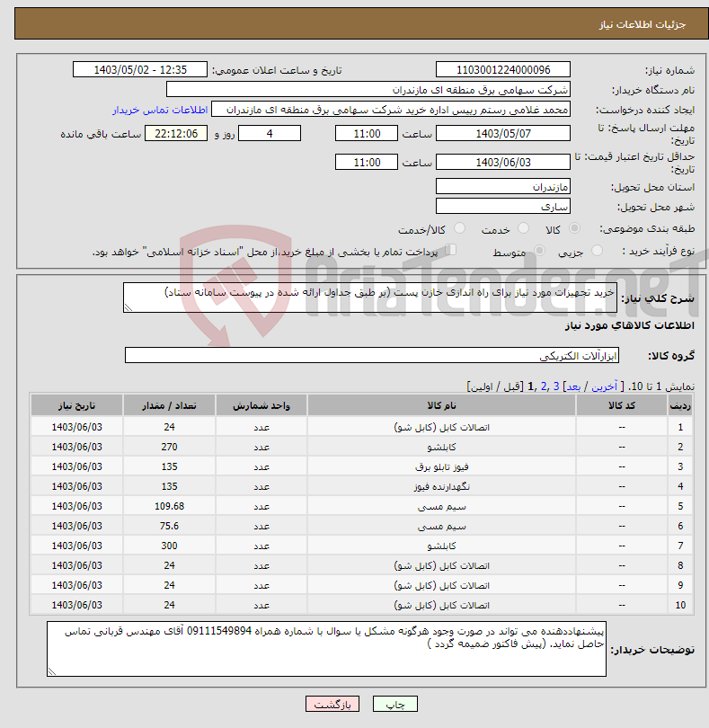Select row 2 item کابلشو
This screenshot has height=728, width=709.
(x=441, y=447)
